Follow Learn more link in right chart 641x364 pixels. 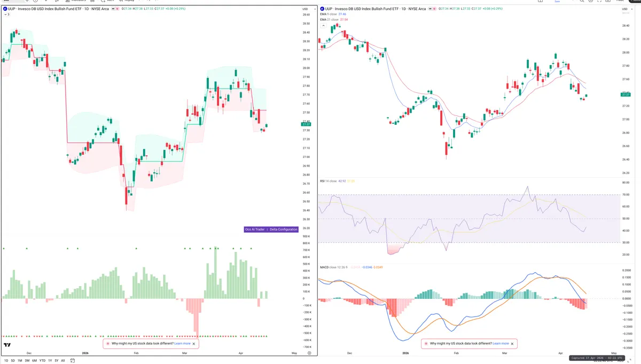click(x=501, y=344)
